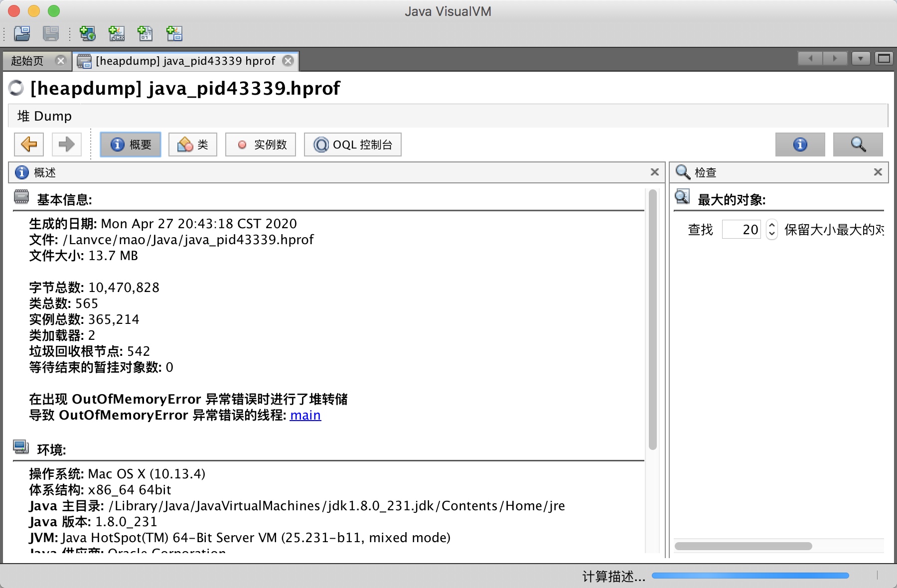Click the vertical scrollbar in 概述 panel
The height and width of the screenshot is (588, 897).
pos(653,319)
